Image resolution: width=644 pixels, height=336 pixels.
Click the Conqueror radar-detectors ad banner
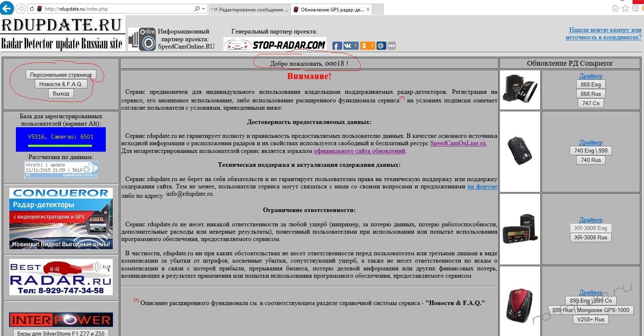61,218
